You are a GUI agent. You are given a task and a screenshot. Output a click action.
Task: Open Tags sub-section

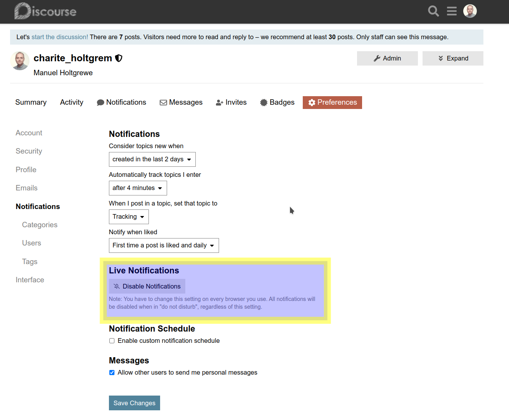(30, 262)
